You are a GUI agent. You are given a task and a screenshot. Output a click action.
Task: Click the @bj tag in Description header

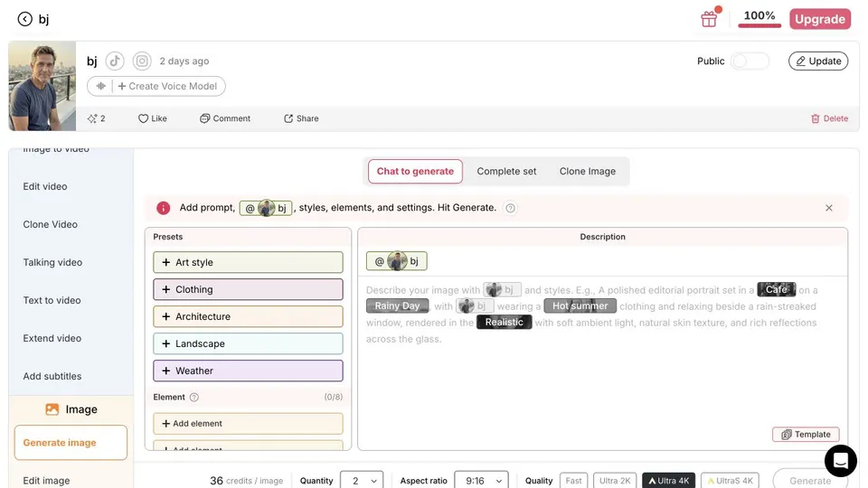tap(396, 261)
